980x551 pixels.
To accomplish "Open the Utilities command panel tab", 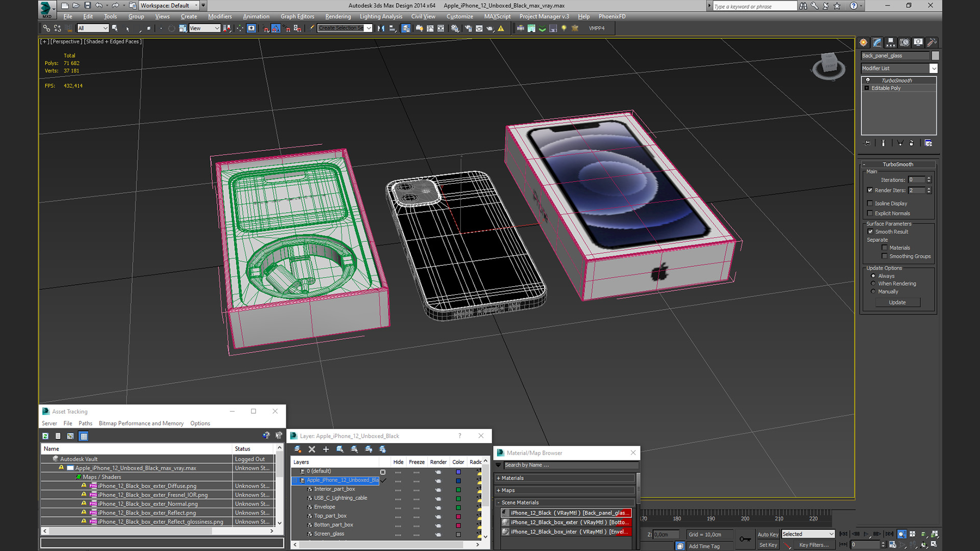I will (x=932, y=42).
